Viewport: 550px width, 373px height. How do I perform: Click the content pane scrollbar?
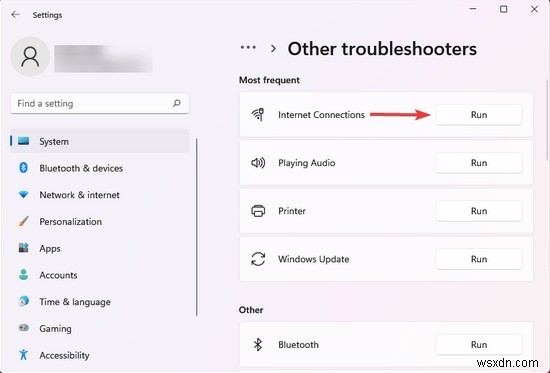click(547, 119)
